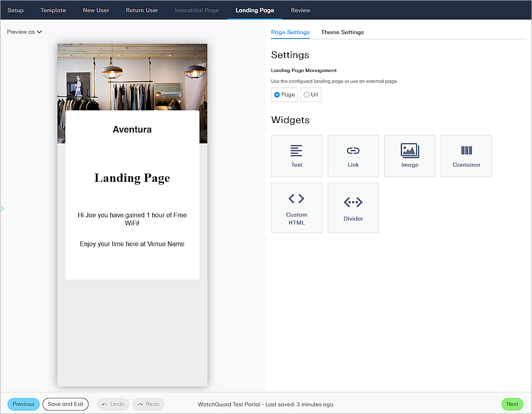This screenshot has height=414, width=532.
Task: Add a Custom HTML widget
Action: point(296,208)
